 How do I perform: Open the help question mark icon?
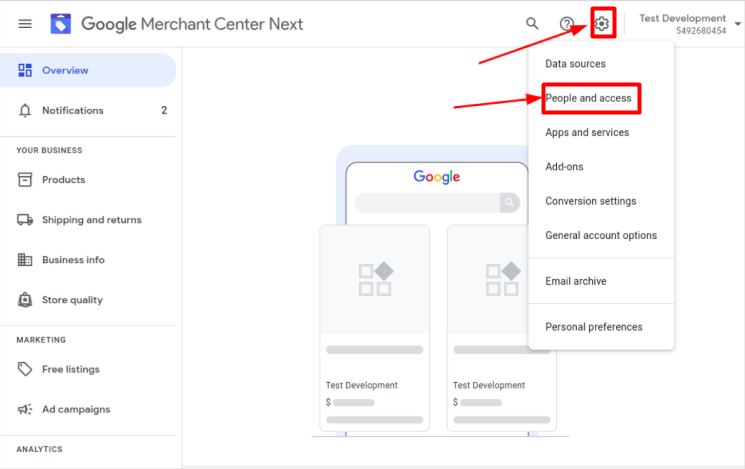click(566, 23)
